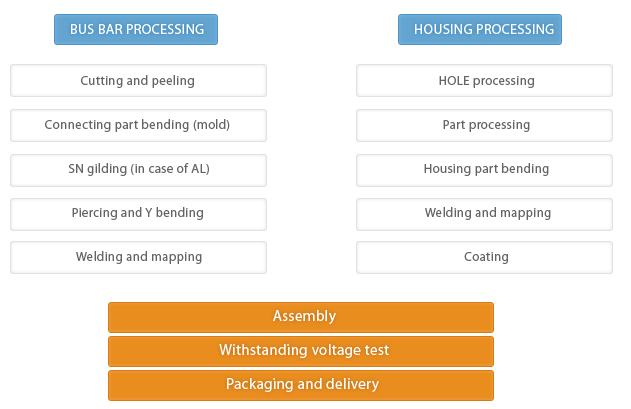Image resolution: width=631 pixels, height=409 pixels.
Task: Pick the middle orange final-stage bar
Action: point(301,351)
